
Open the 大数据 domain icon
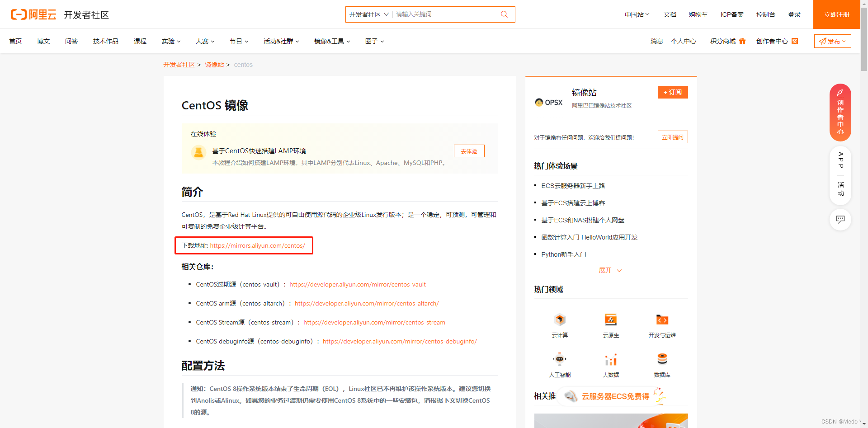point(611,359)
